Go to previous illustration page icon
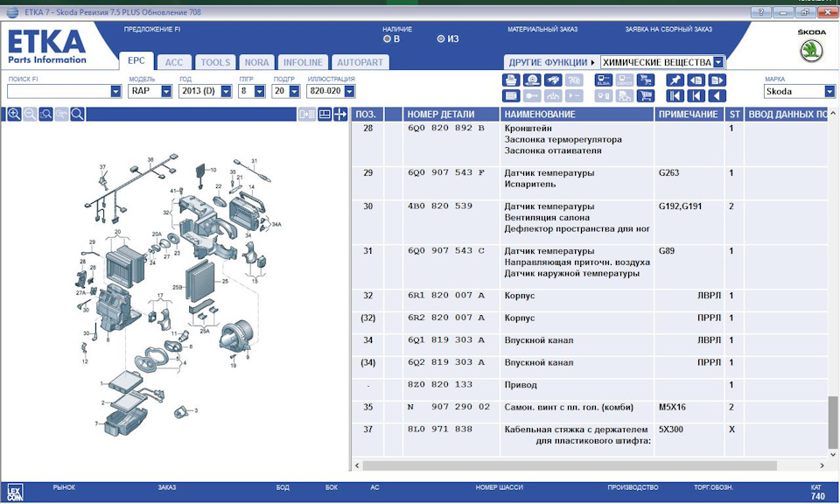The height and width of the screenshot is (504, 840). [696, 80]
